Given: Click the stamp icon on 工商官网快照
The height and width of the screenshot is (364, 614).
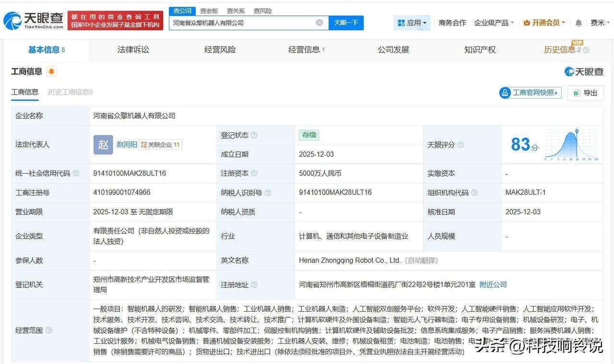Looking at the screenshot, I should click(x=505, y=93).
